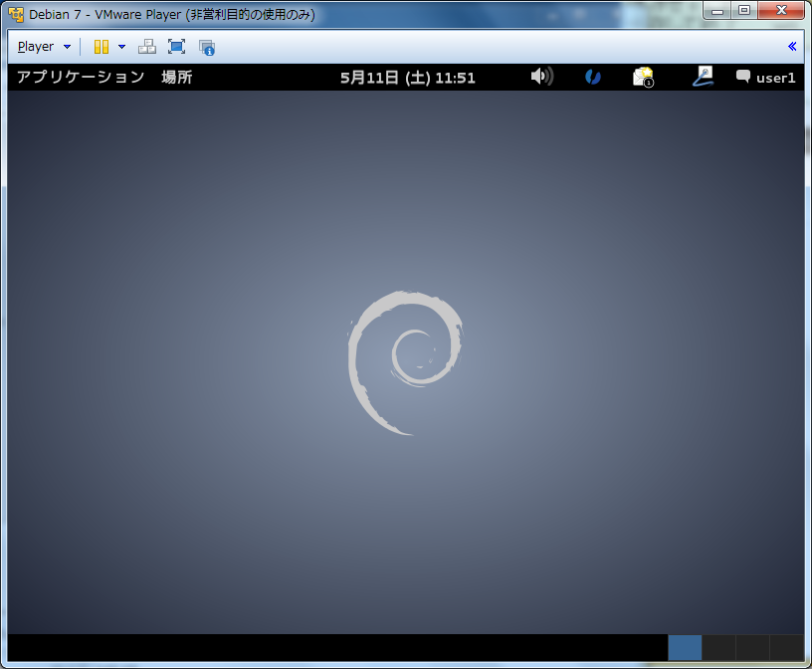Click the network connection panel icon

(705, 77)
